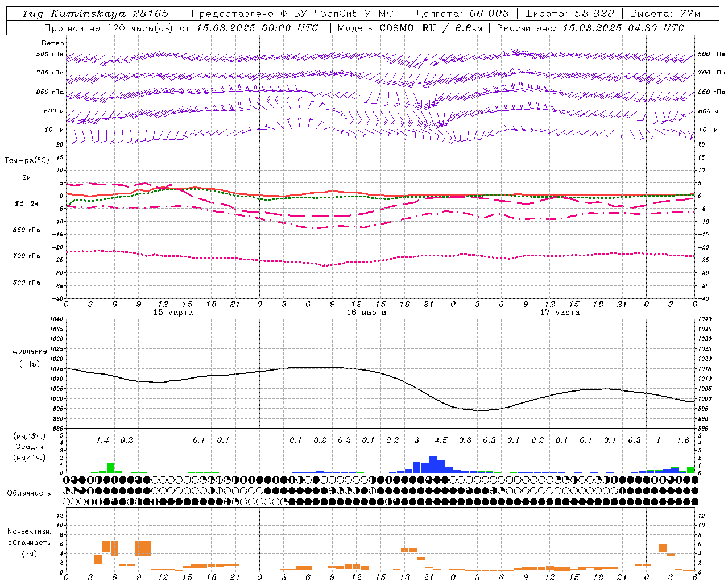This screenshot has height=582, width=728.
Task: Click the Широта: 58.828 header value
Action: click(x=569, y=14)
